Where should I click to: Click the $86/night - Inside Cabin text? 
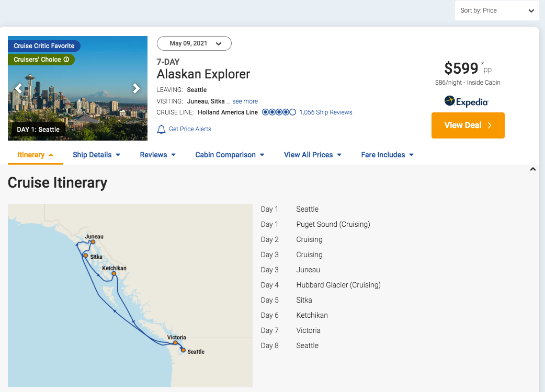point(468,82)
